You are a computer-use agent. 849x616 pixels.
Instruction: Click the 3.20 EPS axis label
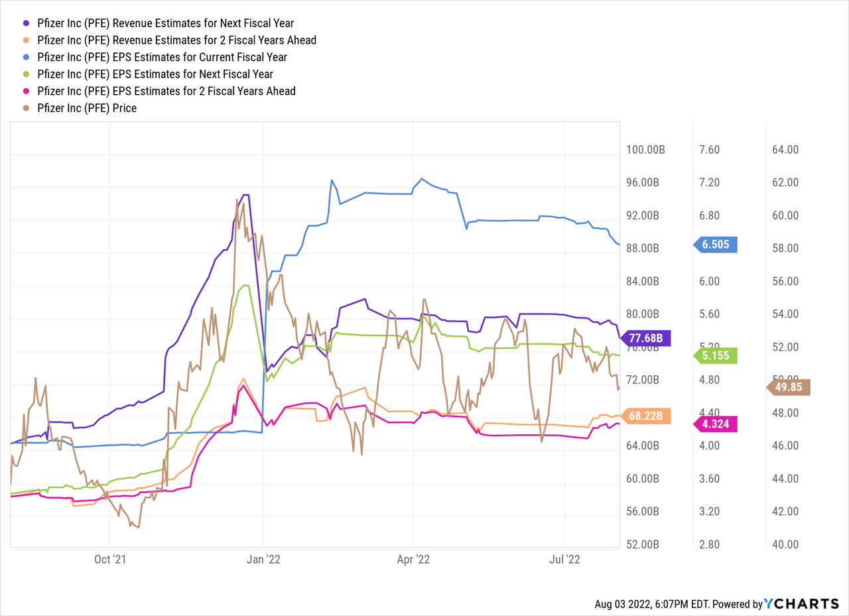[x=710, y=511]
